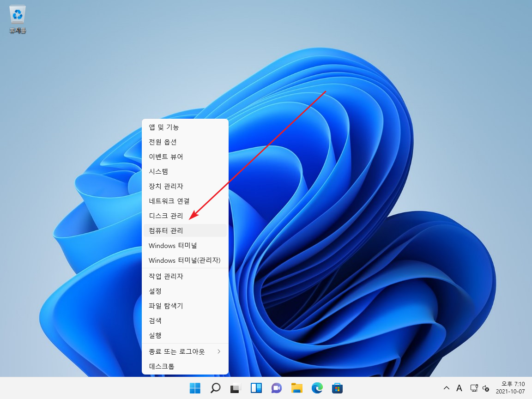The width and height of the screenshot is (532, 399).
Task: Launch Windows 터미널(관리자)
Action: pyautogui.click(x=185, y=260)
